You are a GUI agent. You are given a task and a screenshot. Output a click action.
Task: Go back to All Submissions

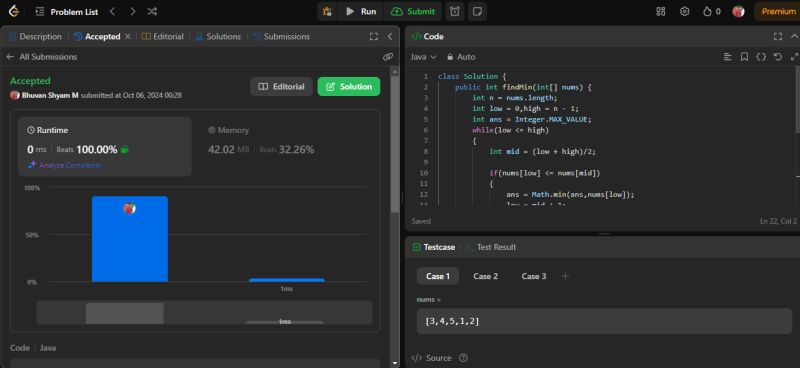[x=42, y=57]
